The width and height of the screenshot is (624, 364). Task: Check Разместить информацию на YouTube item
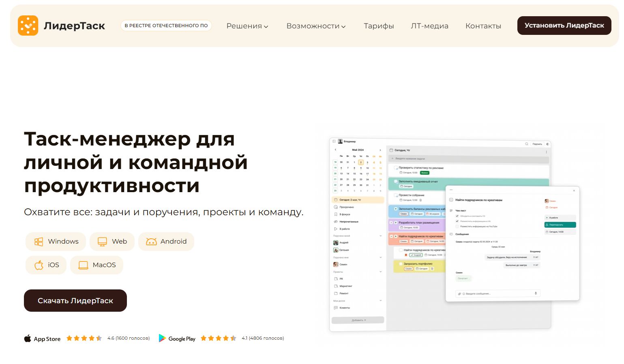(457, 227)
